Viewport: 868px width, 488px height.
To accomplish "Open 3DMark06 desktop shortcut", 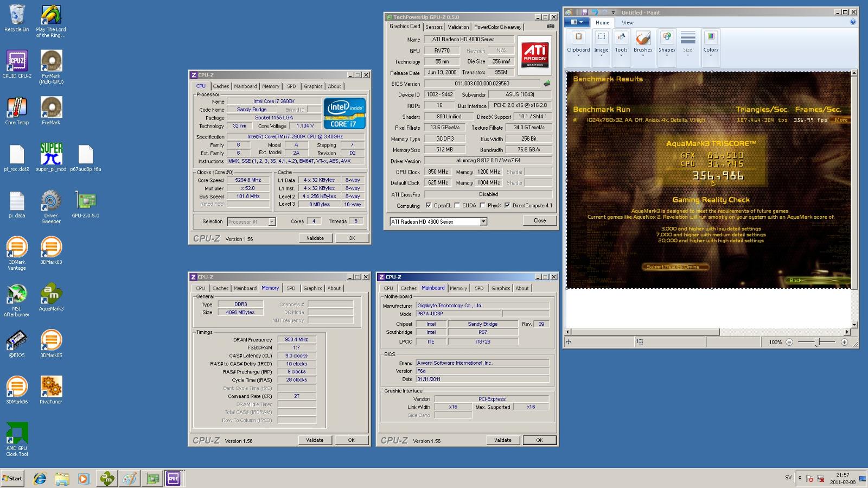I will (17, 391).
